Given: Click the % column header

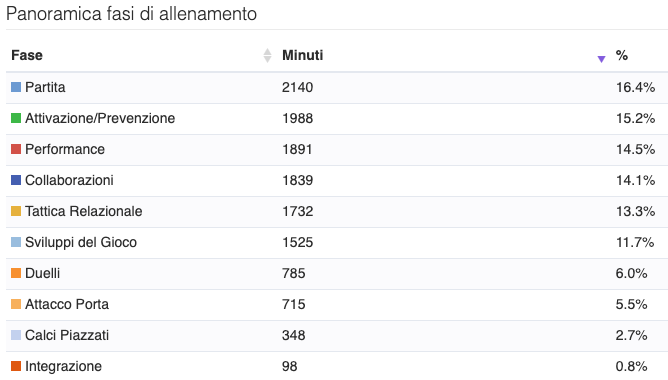Looking at the screenshot, I should click(622, 55).
